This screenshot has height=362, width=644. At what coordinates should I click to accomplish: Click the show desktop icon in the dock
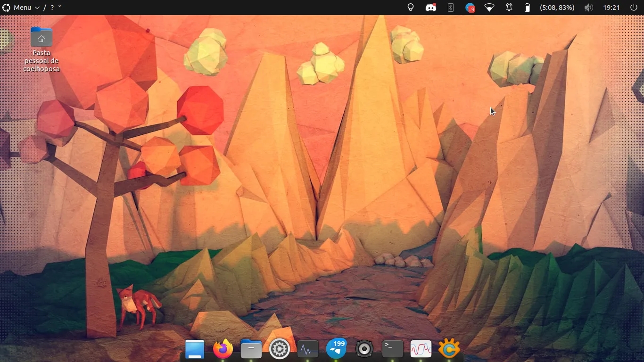pos(195,349)
